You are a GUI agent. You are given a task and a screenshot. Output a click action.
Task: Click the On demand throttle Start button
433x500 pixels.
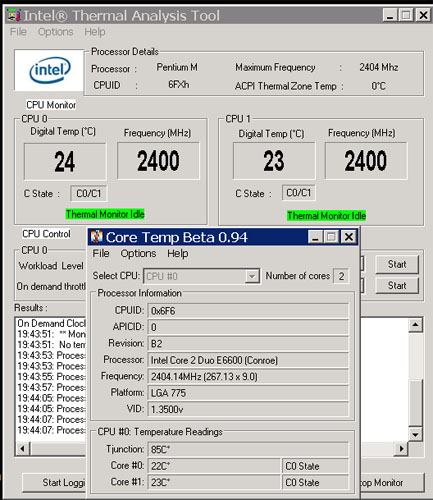pyautogui.click(x=397, y=286)
